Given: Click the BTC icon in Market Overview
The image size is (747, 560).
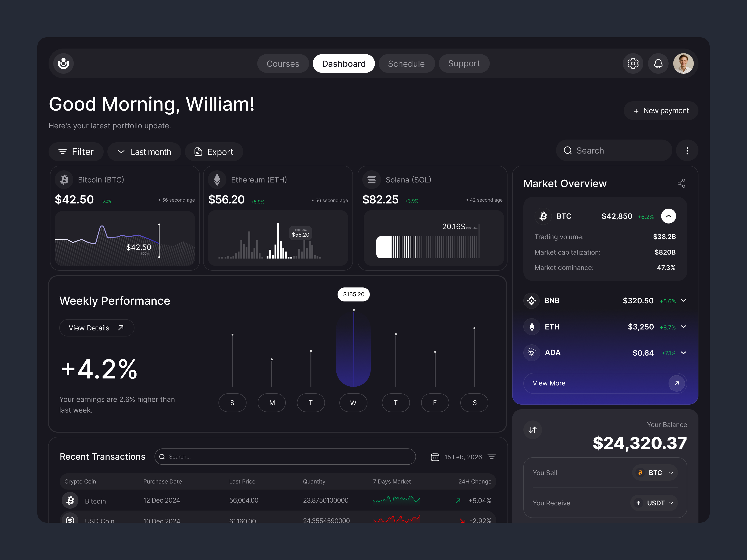Looking at the screenshot, I should [x=543, y=216].
